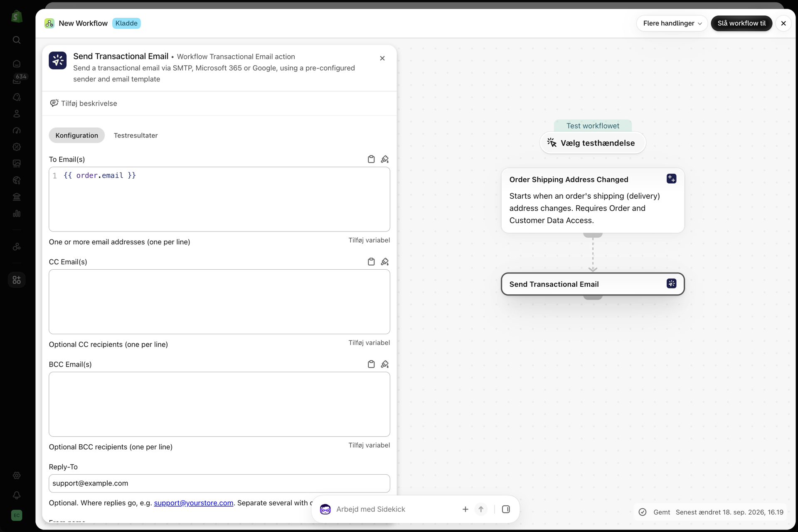This screenshot has height=532, width=798.
Task: Click into the BCC Email(s) field
Action: point(219,404)
